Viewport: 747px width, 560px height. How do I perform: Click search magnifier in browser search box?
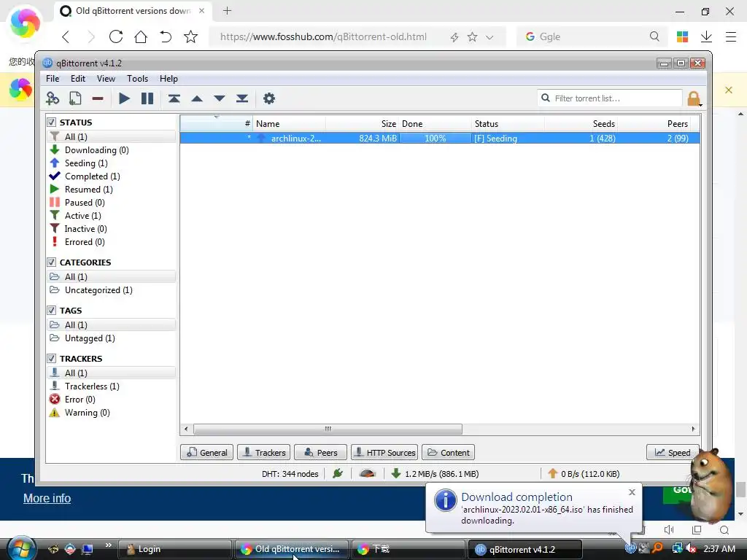click(x=654, y=36)
